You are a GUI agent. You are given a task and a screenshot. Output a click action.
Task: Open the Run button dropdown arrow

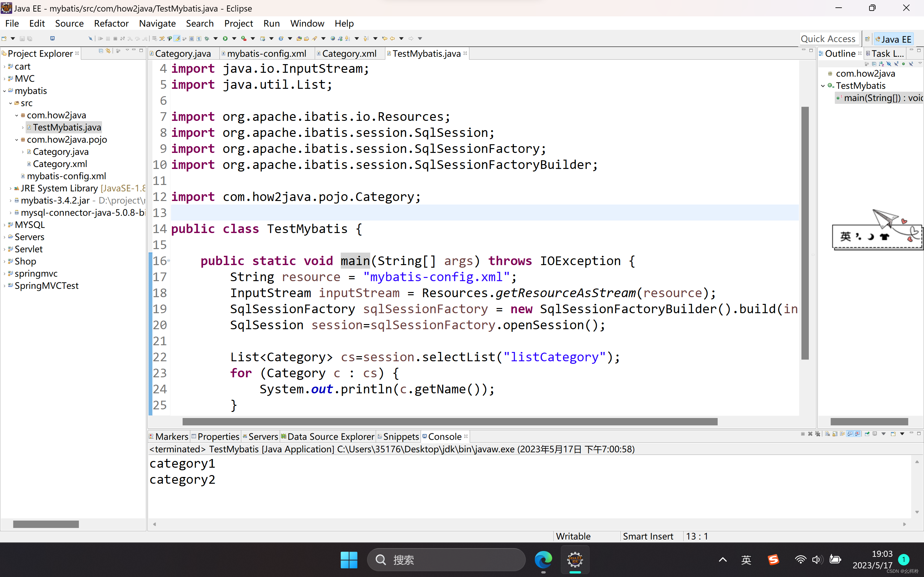coord(234,38)
